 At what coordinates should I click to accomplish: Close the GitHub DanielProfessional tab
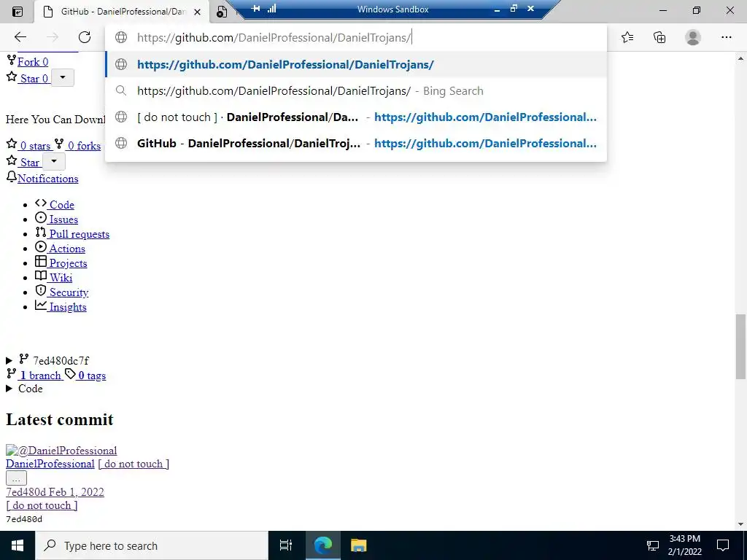197,12
